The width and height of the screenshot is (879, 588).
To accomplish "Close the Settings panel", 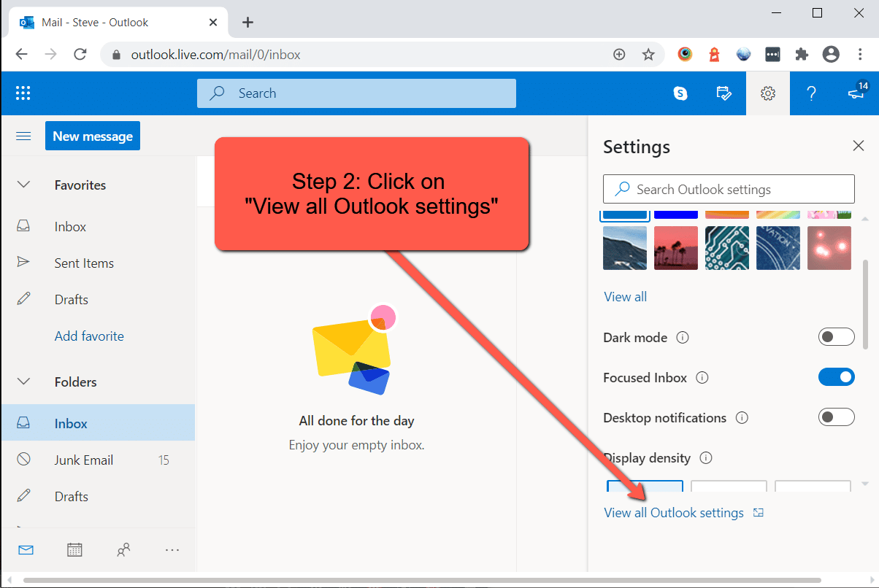I will click(x=859, y=146).
